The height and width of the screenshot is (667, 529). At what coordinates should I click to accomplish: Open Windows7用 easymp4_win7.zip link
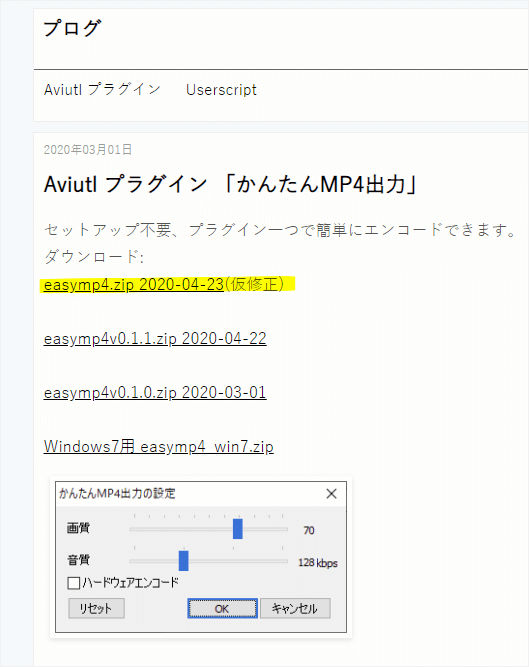click(x=159, y=447)
